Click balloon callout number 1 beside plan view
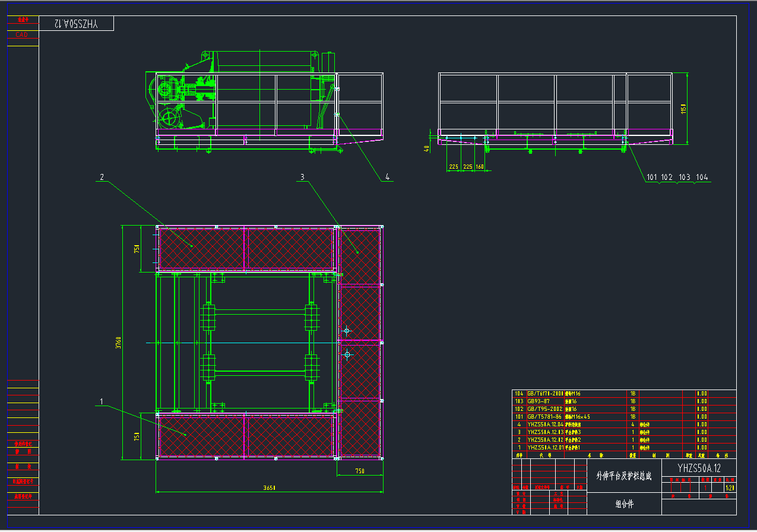Image resolution: width=757 pixels, height=532 pixels. point(102,402)
